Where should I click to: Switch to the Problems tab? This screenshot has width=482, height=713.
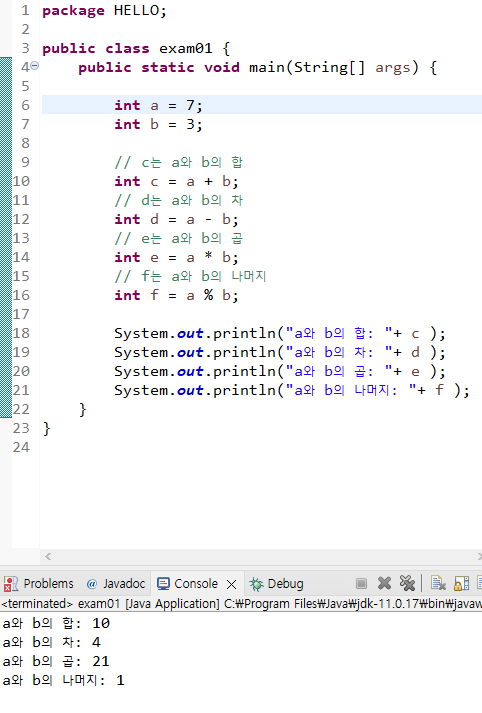[x=38, y=583]
